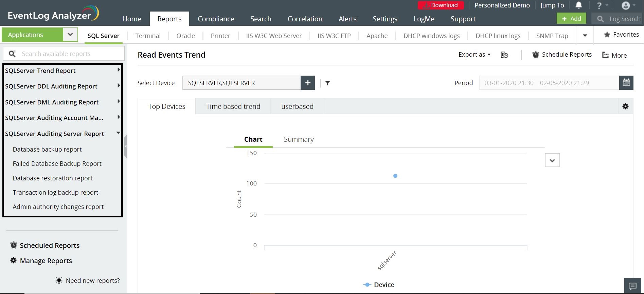Click the Favorites star icon
644x294 pixels.
pyautogui.click(x=607, y=35)
